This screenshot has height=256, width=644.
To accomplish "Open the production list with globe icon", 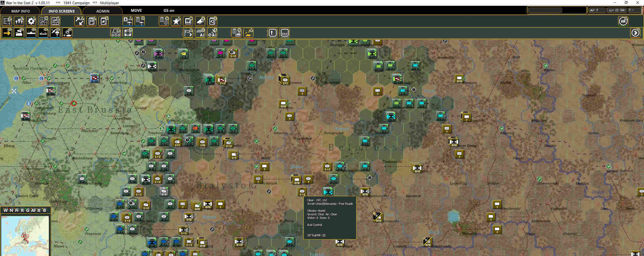I will (x=164, y=21).
